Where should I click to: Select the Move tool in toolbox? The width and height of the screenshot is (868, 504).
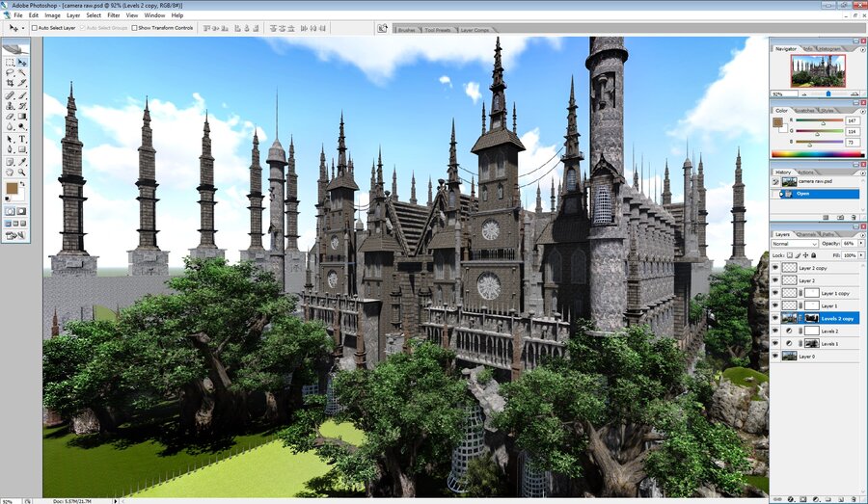[22, 63]
